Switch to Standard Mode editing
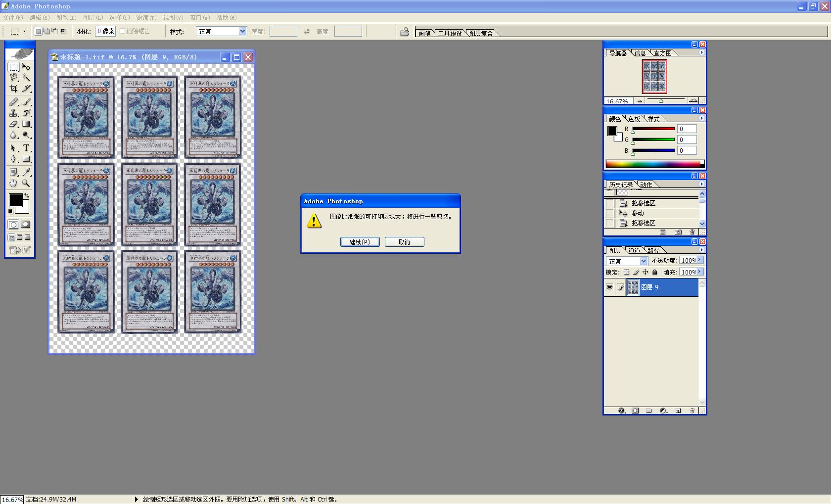Image resolution: width=831 pixels, height=504 pixels. [x=14, y=225]
